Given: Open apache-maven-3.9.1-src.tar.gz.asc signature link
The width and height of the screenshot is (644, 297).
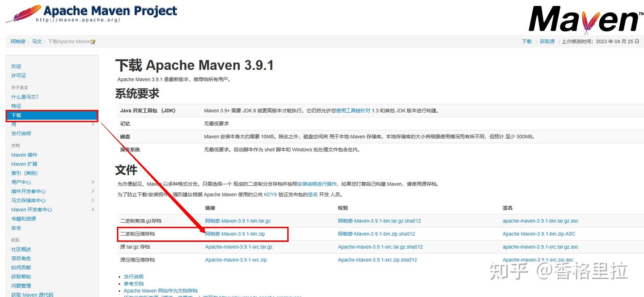Looking at the screenshot, I should (x=541, y=247).
